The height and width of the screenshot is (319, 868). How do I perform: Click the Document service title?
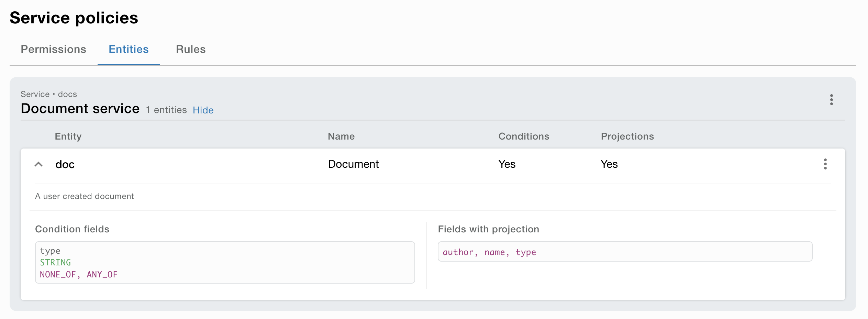pyautogui.click(x=80, y=109)
